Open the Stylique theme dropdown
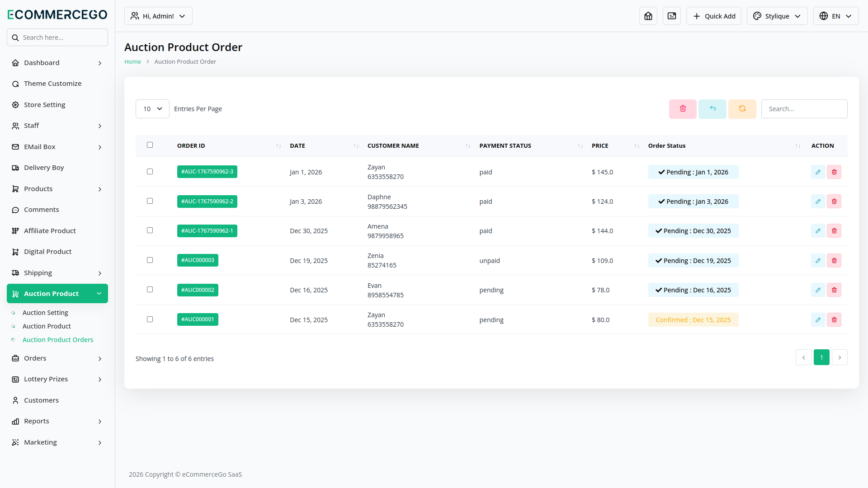This screenshot has width=868, height=488. (x=777, y=16)
